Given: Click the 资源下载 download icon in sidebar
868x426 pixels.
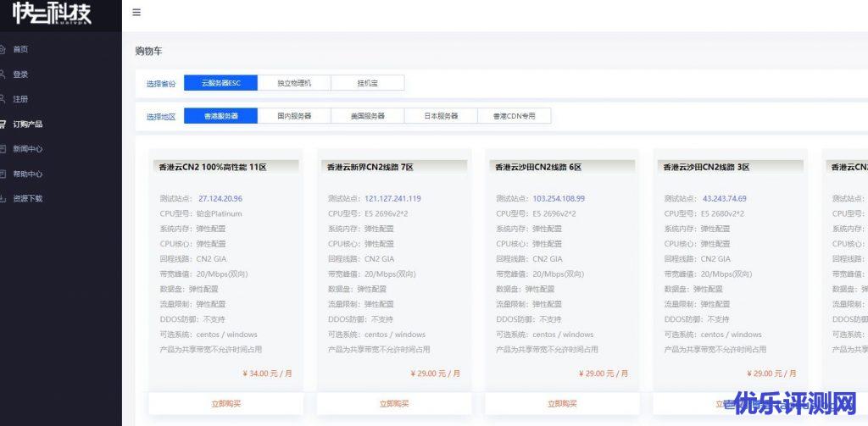Looking at the screenshot, I should point(3,198).
